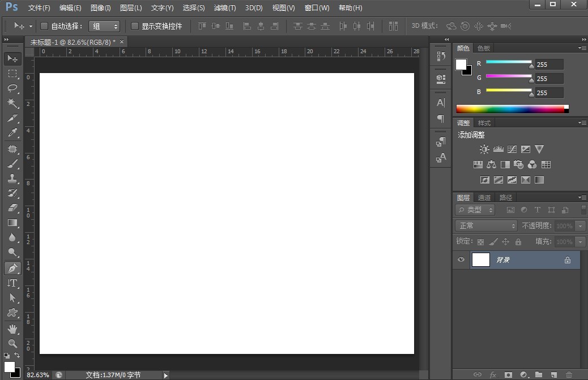This screenshot has height=380, width=588.
Task: Open the 滤镜(T) menu
Action: (x=224, y=8)
